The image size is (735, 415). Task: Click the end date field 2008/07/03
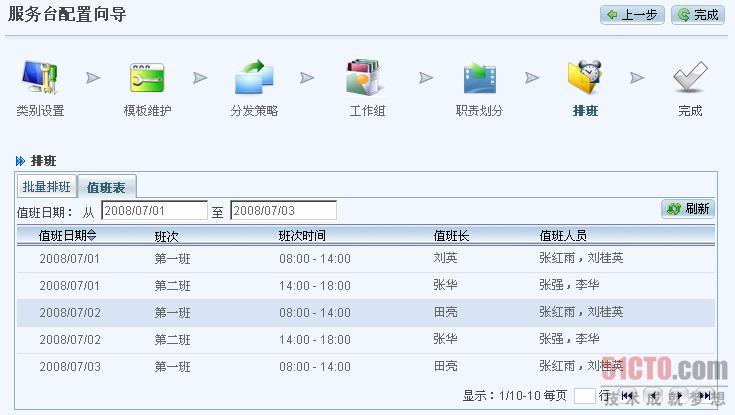[283, 211]
